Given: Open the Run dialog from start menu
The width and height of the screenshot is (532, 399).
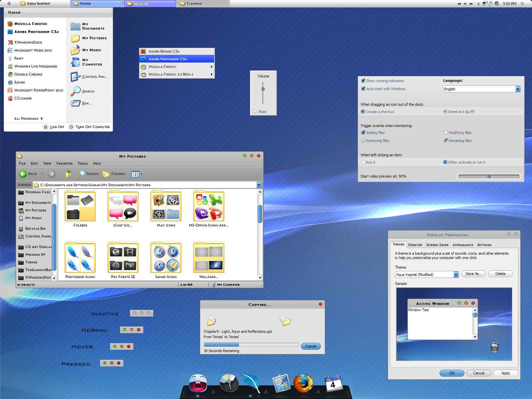Looking at the screenshot, I should click(81, 103).
